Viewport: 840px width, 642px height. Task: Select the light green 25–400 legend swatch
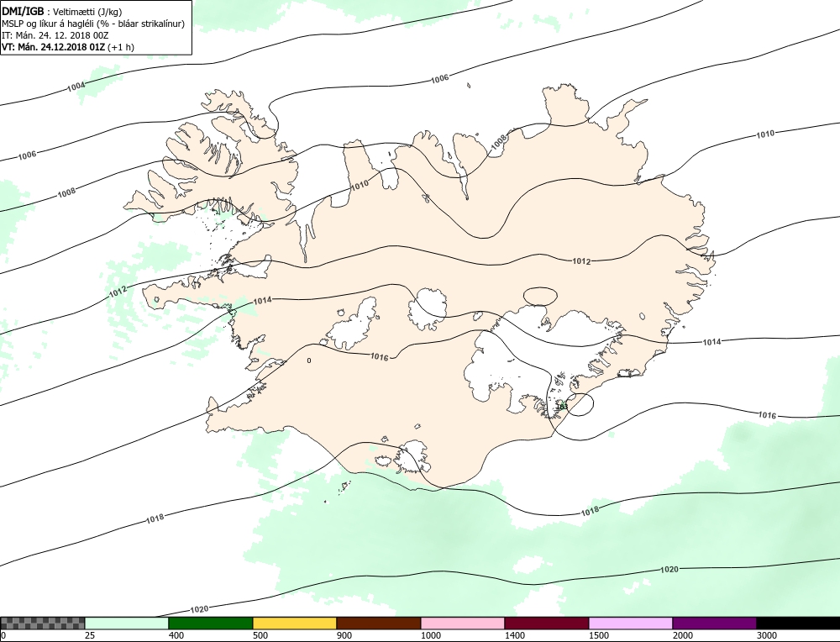click(x=127, y=623)
